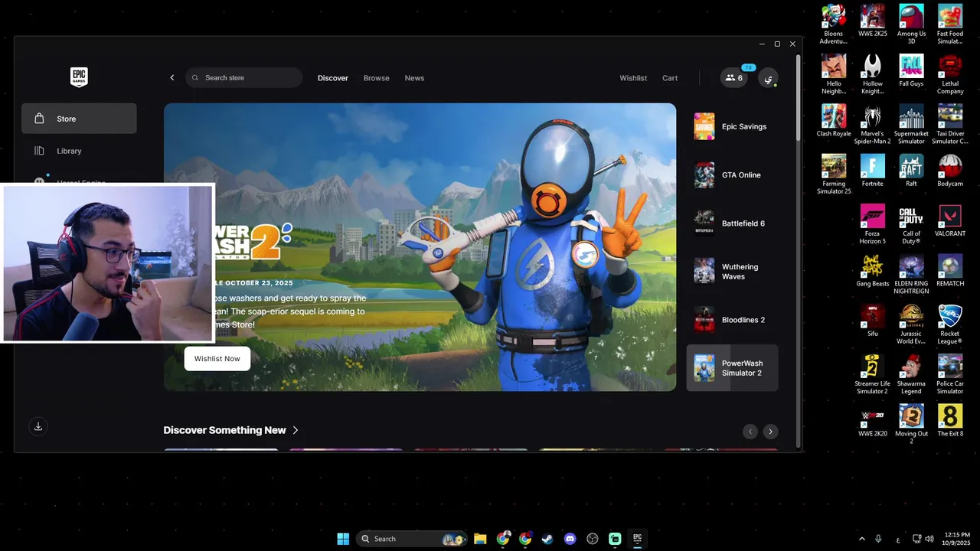Image resolution: width=980 pixels, height=551 pixels.
Task: Open Taxi Driver Simulator desktop shortcut
Action: click(950, 124)
